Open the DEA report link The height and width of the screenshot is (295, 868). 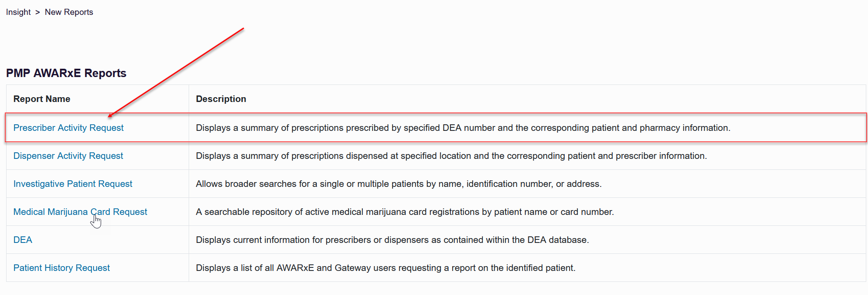click(x=23, y=240)
